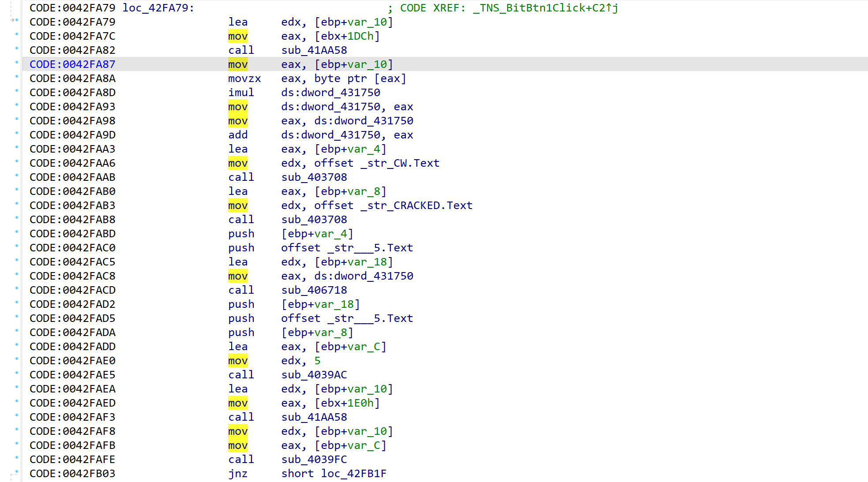
Task: Click sub_41AA58 call at 0042FA82
Action: [314, 50]
